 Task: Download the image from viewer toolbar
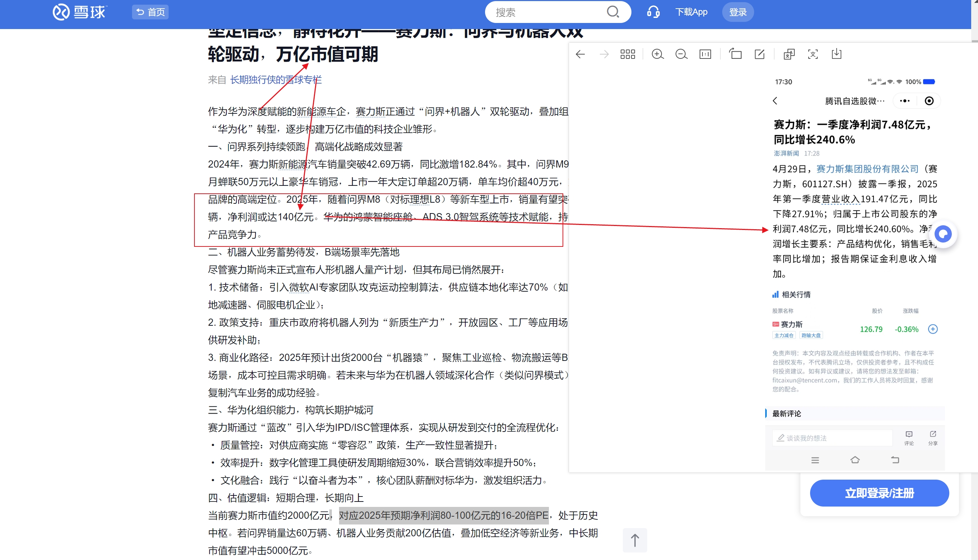(837, 54)
